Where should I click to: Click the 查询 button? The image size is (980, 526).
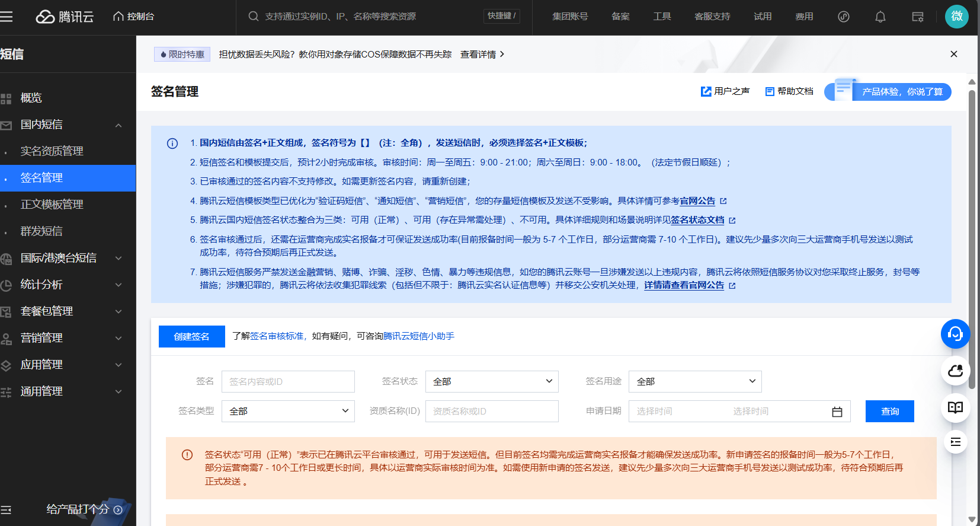pos(889,411)
